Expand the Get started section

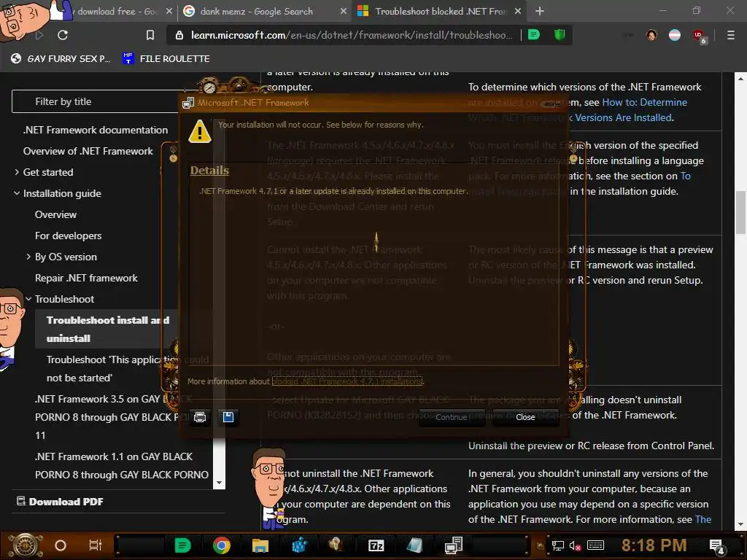pos(17,172)
